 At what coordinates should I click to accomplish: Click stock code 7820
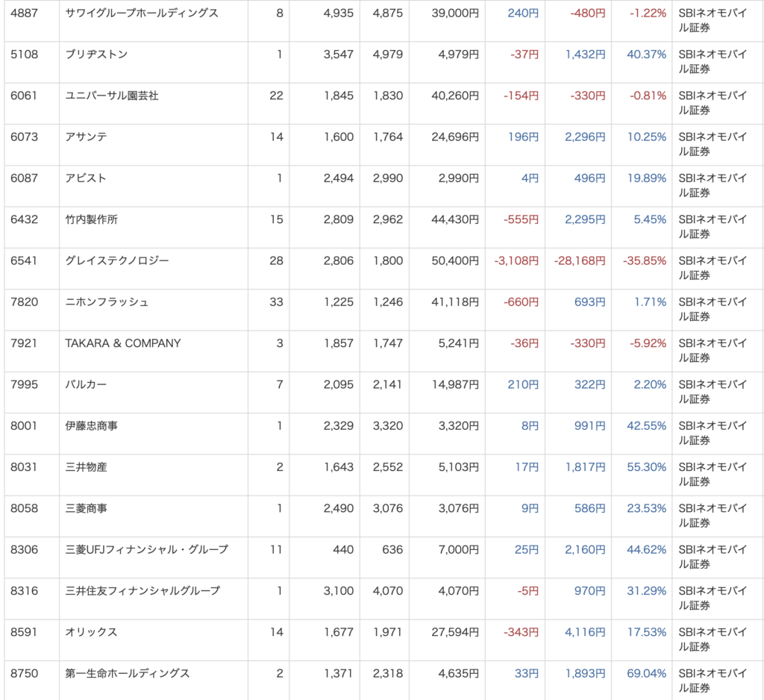tap(24, 301)
